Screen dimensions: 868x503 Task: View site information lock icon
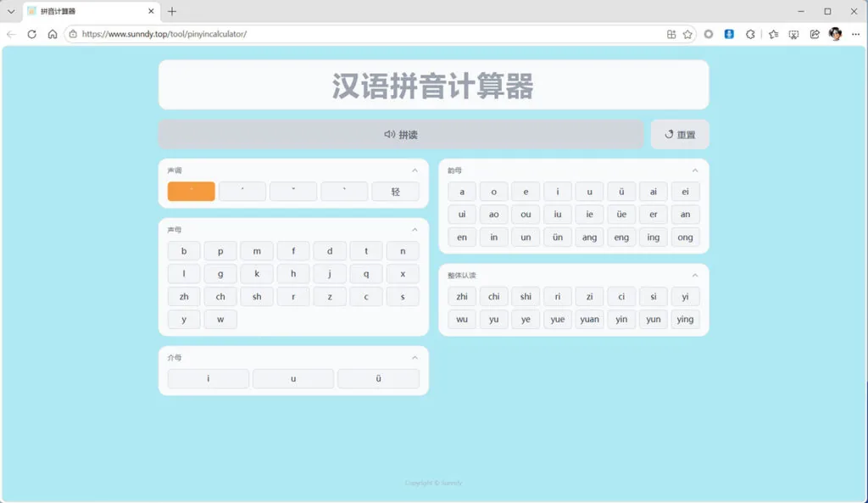73,34
